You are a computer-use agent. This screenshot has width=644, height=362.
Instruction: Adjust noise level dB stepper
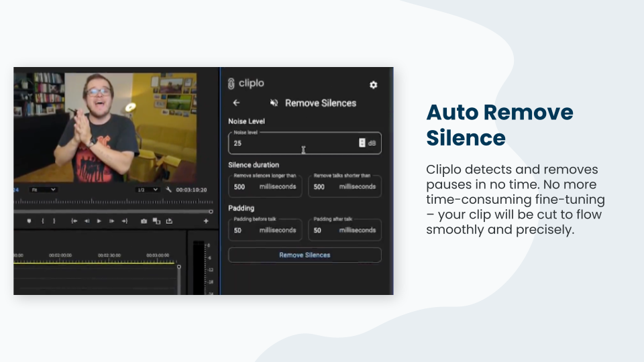(362, 143)
